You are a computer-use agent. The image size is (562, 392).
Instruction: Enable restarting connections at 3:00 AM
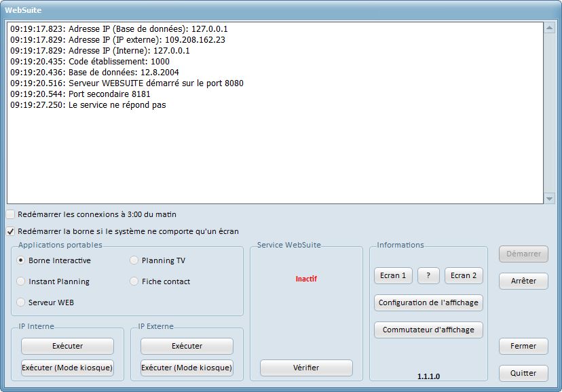tap(10, 214)
